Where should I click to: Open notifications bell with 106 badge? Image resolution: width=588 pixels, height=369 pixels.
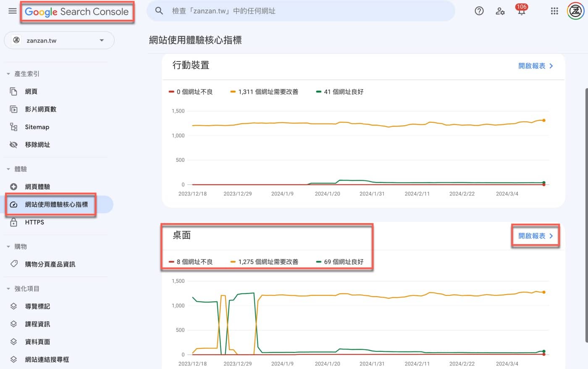click(521, 10)
